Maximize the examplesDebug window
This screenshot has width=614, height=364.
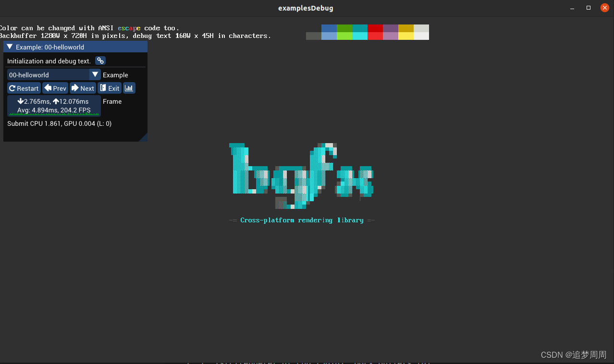tap(588, 8)
